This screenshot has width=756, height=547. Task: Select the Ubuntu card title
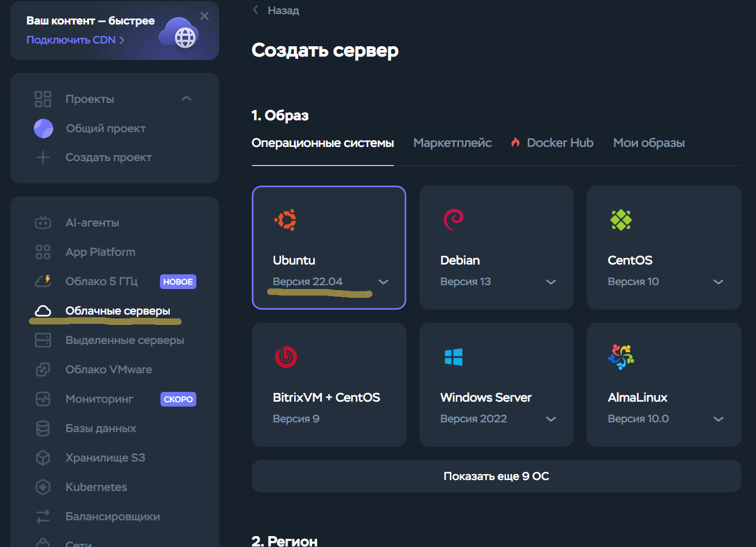pyautogui.click(x=294, y=260)
